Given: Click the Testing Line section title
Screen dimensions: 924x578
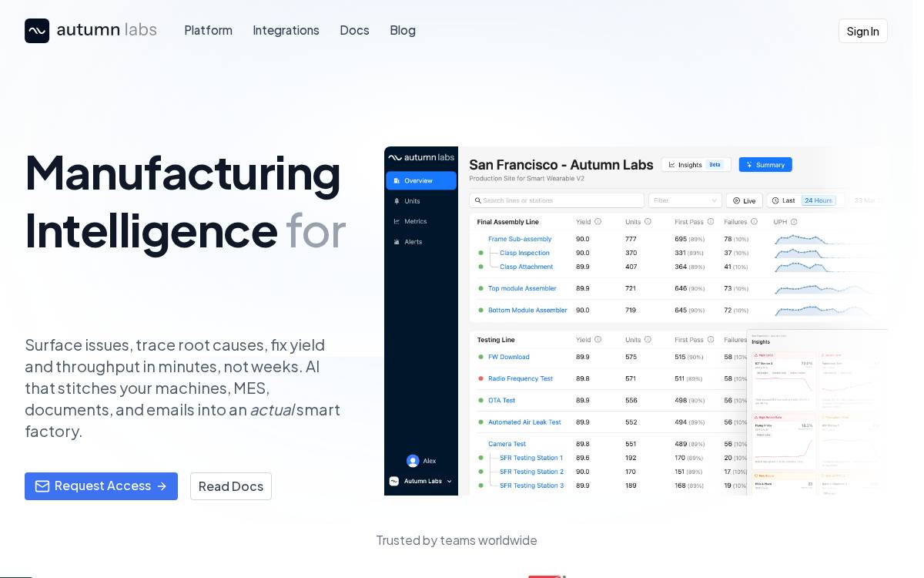Looking at the screenshot, I should click(x=496, y=340).
